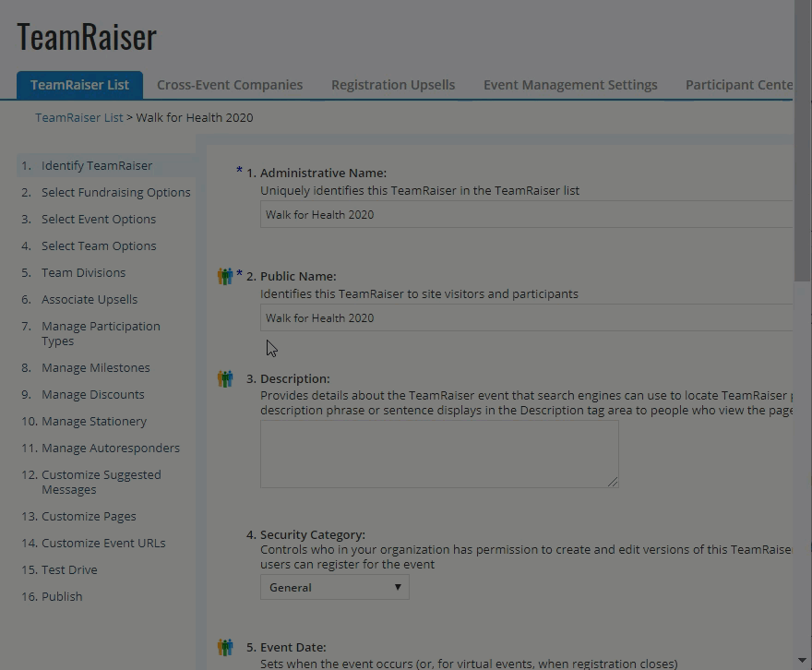The width and height of the screenshot is (812, 670).
Task: Open the Registration Upsells tab
Action: click(393, 85)
